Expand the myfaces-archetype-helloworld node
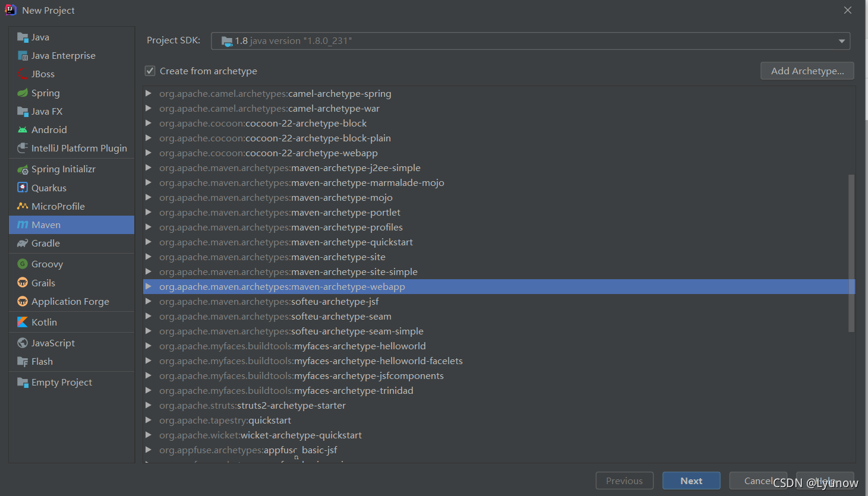The height and width of the screenshot is (496, 868). 149,346
